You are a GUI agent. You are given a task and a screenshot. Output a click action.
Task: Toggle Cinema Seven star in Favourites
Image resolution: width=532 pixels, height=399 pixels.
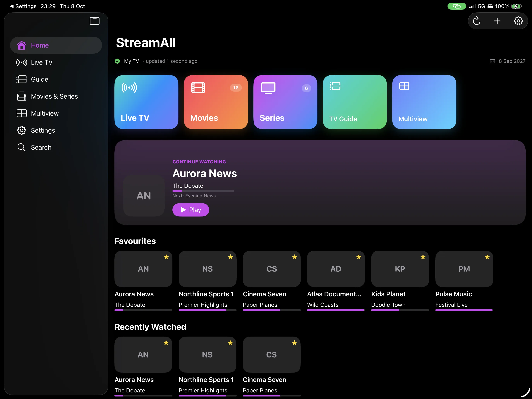click(x=295, y=257)
